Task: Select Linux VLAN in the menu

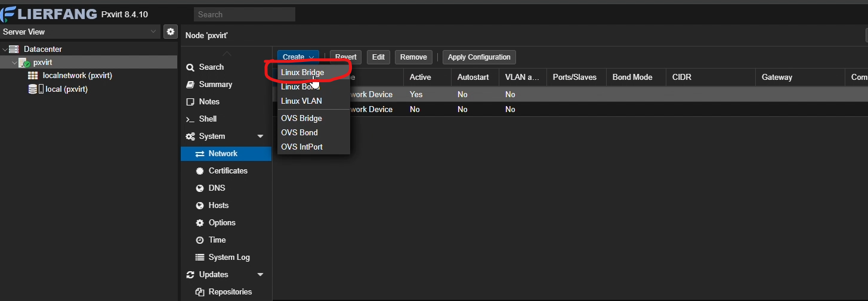Action: 301,101
